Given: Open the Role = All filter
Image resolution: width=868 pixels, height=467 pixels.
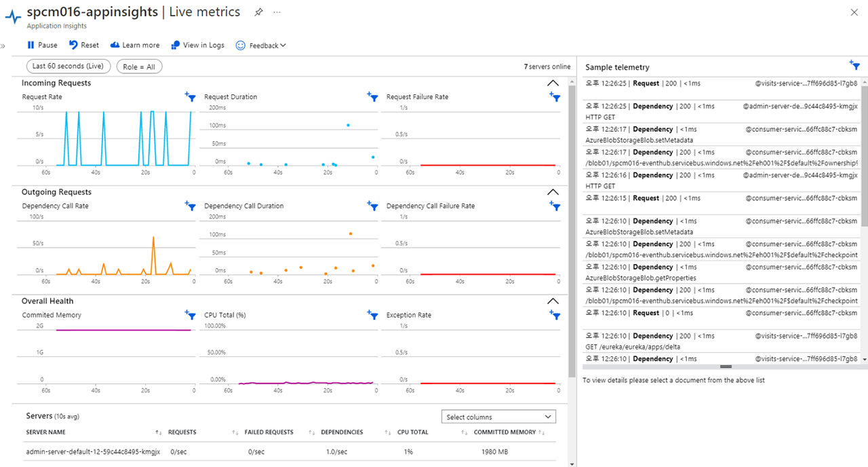Looking at the screenshot, I should coord(140,67).
